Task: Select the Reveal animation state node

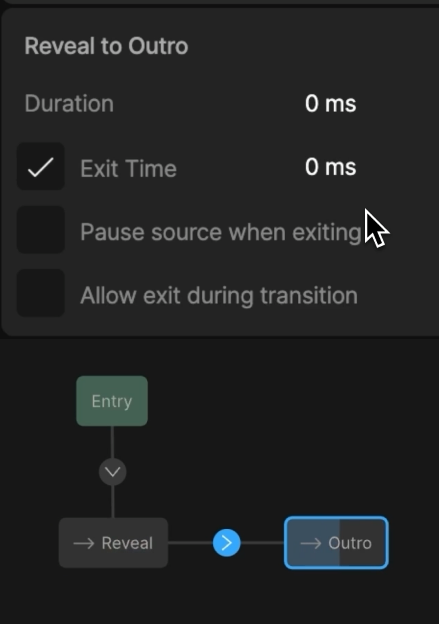Action: [x=113, y=543]
